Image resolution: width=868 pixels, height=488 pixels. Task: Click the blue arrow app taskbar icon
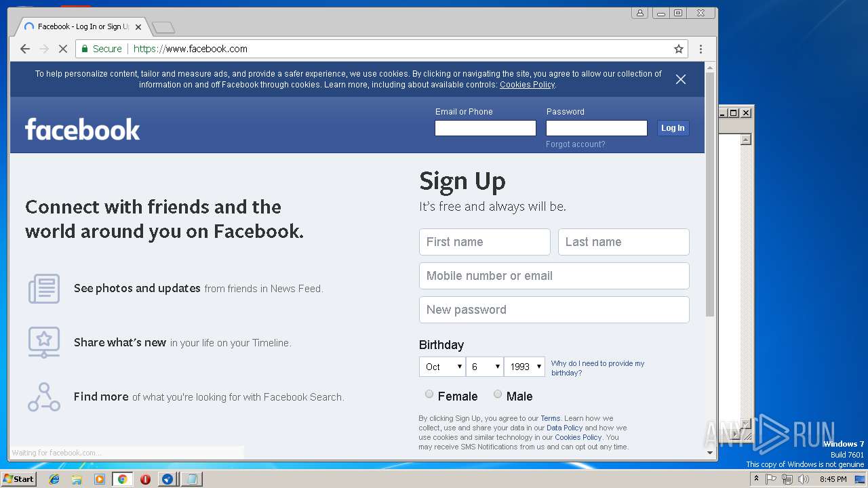pos(167,479)
